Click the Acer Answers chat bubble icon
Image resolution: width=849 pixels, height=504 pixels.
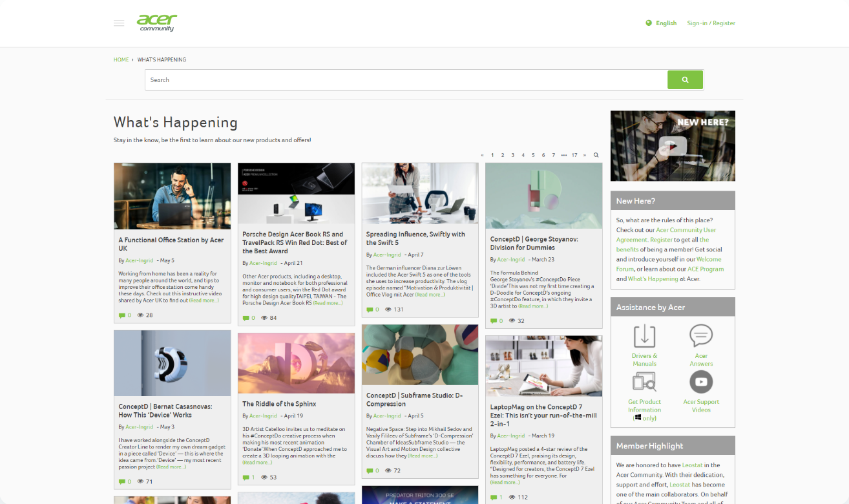coord(701,336)
